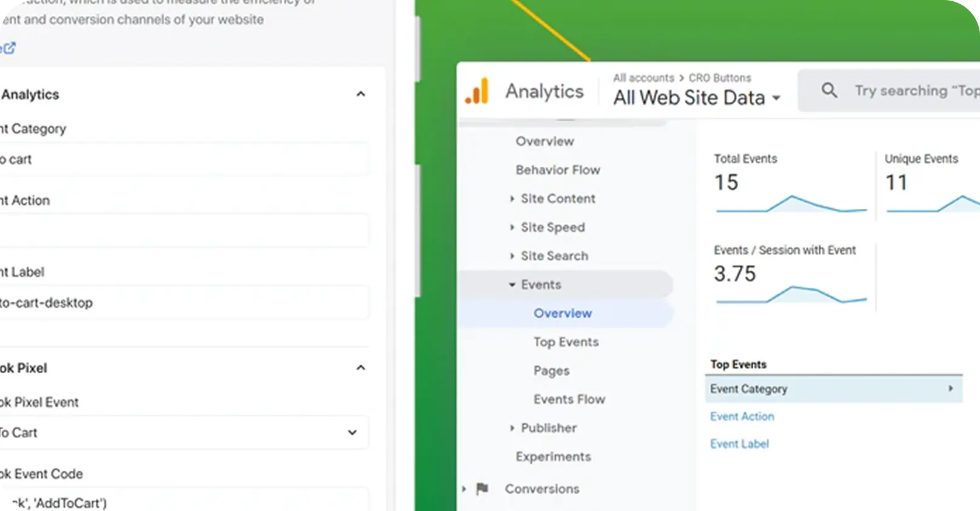Open the external link icon
The width and height of the screenshot is (980, 511).
coord(9,48)
